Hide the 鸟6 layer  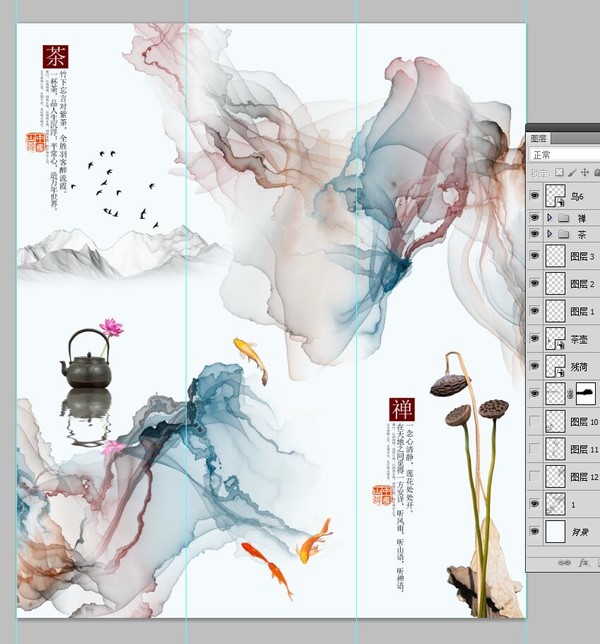pyautogui.click(x=534, y=196)
